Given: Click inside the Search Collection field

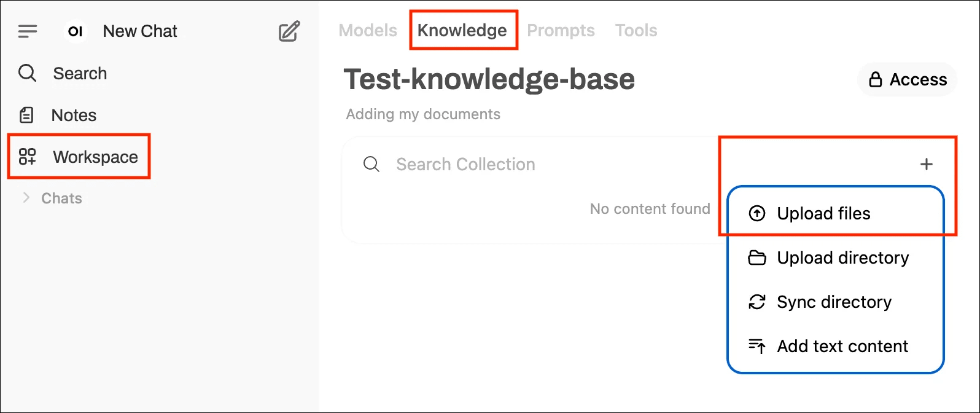Looking at the screenshot, I should pos(465,164).
